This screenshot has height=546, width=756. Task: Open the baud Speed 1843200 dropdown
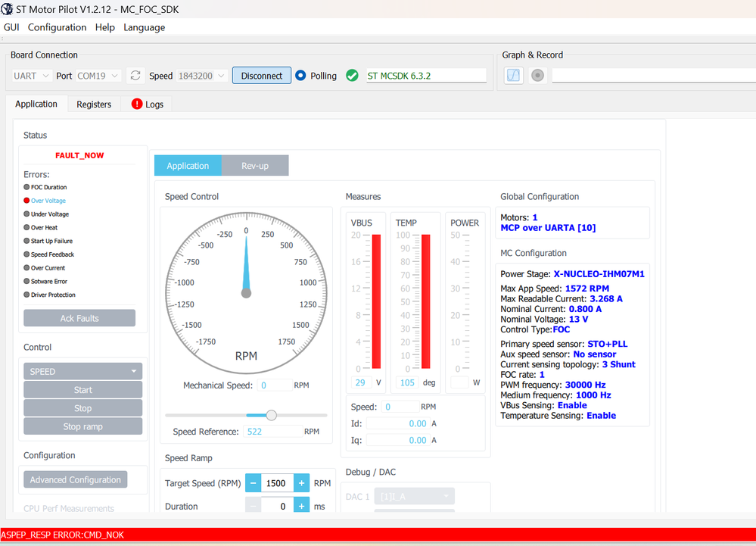coord(201,76)
